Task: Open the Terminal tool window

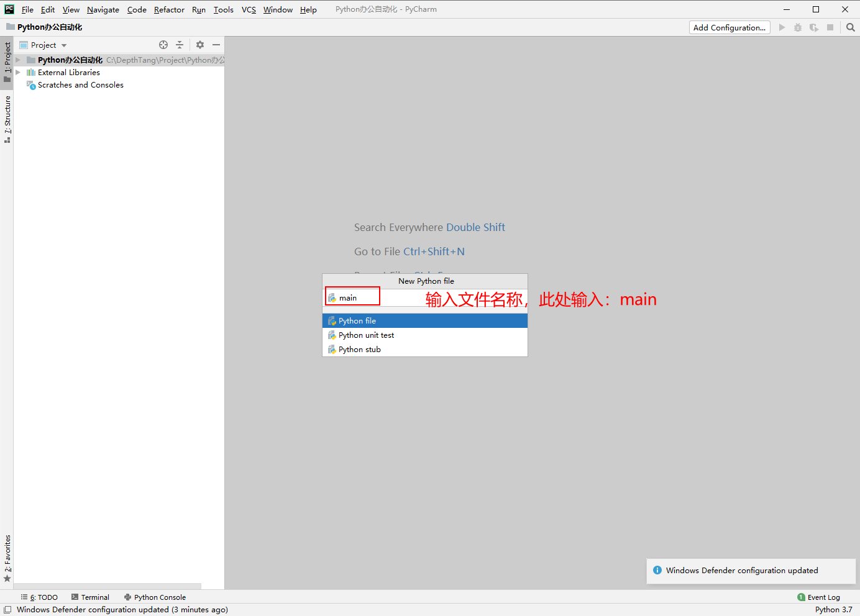Action: point(90,597)
